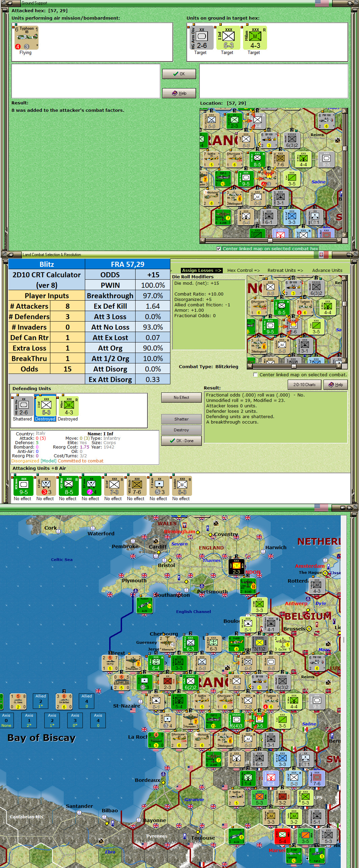Viewport: 359px width, 868px height.
Task: Click the Shatter button
Action: 181,419
